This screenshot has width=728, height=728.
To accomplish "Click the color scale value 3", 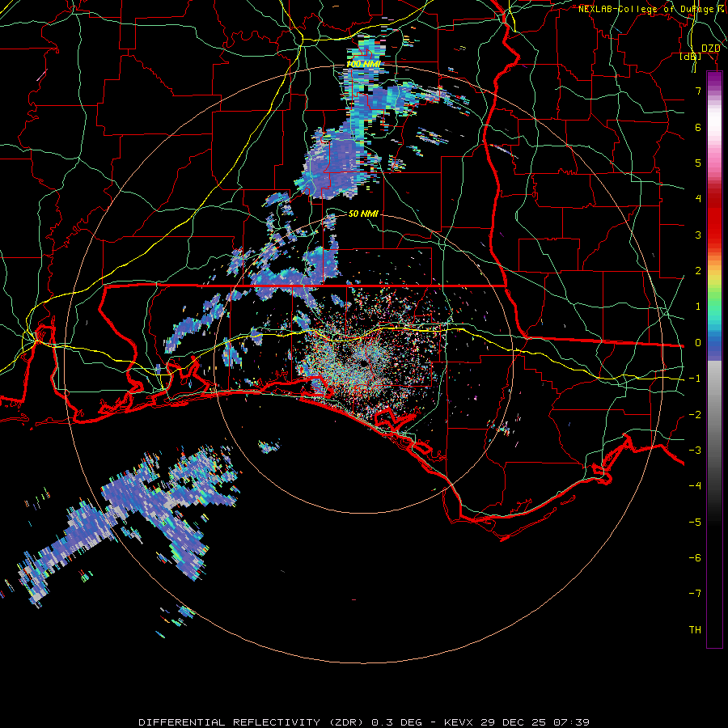I will [x=698, y=235].
